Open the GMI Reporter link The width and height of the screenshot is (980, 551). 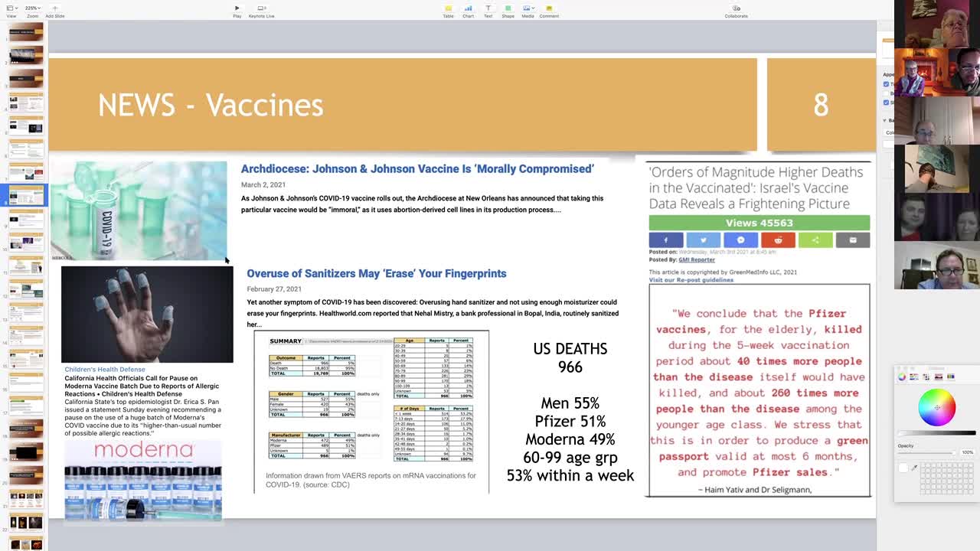[x=697, y=259]
